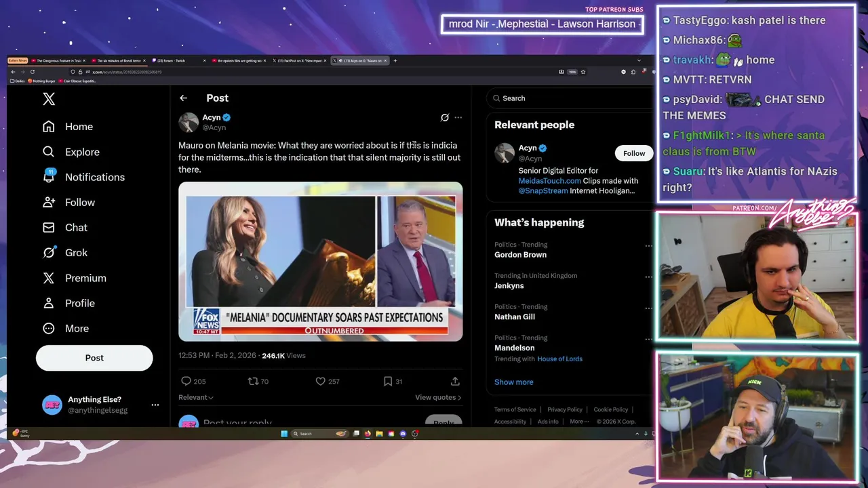Switch to forsen - Twitch tab
The height and width of the screenshot is (488, 868).
tap(179, 60)
